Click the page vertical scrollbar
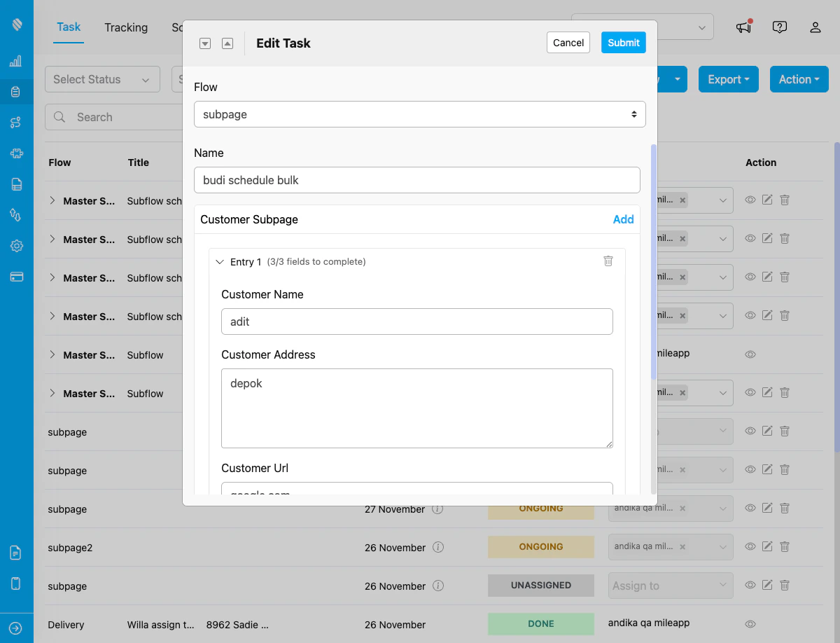The height and width of the screenshot is (643, 840). (x=837, y=298)
